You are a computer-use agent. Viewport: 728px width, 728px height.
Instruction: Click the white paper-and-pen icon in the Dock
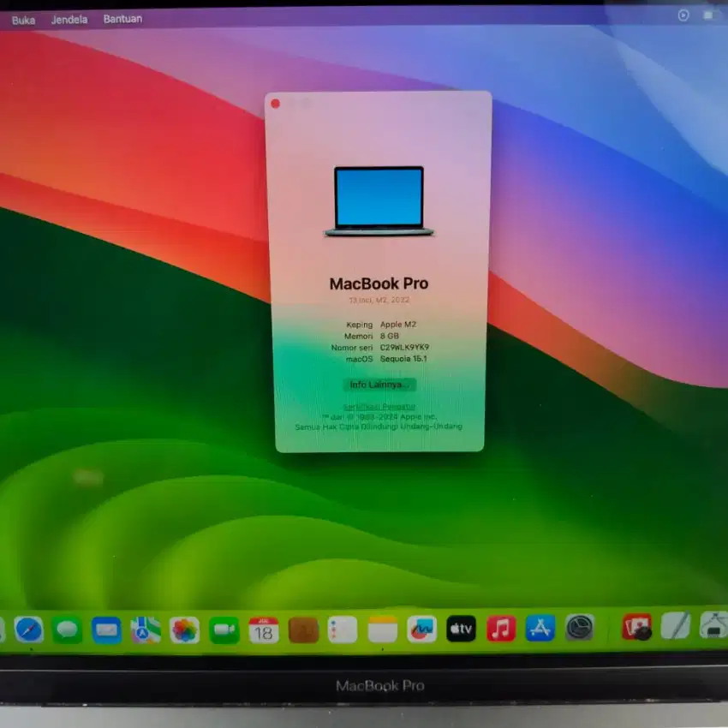[676, 625]
